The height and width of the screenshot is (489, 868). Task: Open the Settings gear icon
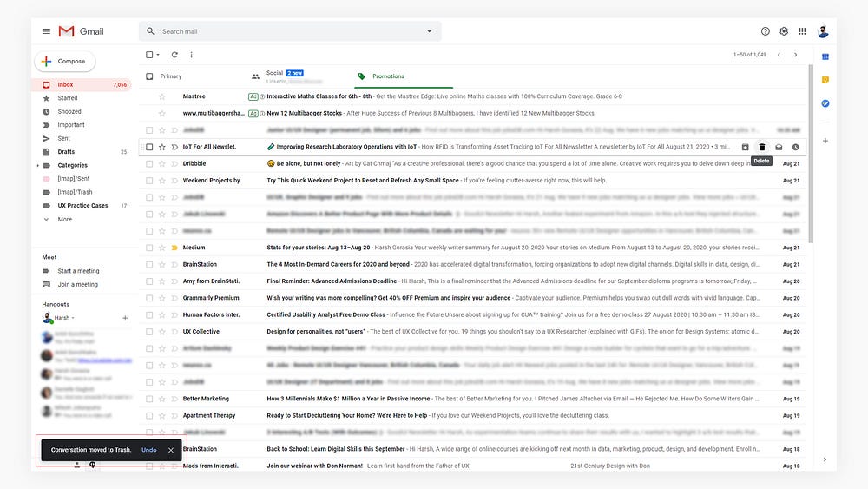pos(784,31)
